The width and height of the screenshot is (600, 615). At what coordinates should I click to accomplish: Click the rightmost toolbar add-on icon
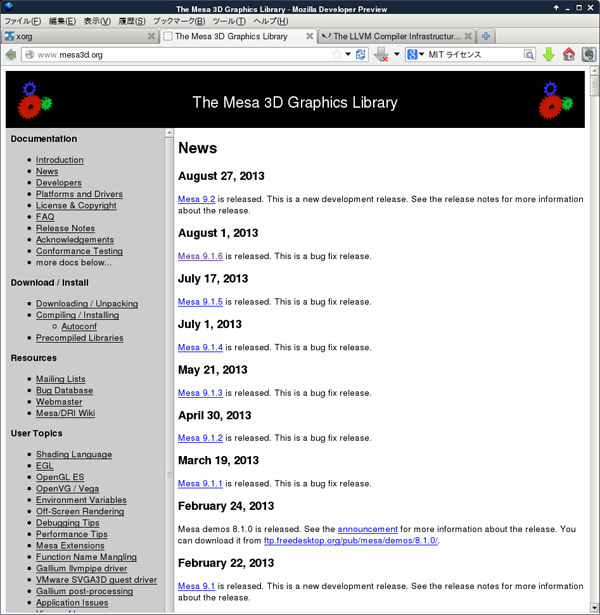(x=589, y=55)
